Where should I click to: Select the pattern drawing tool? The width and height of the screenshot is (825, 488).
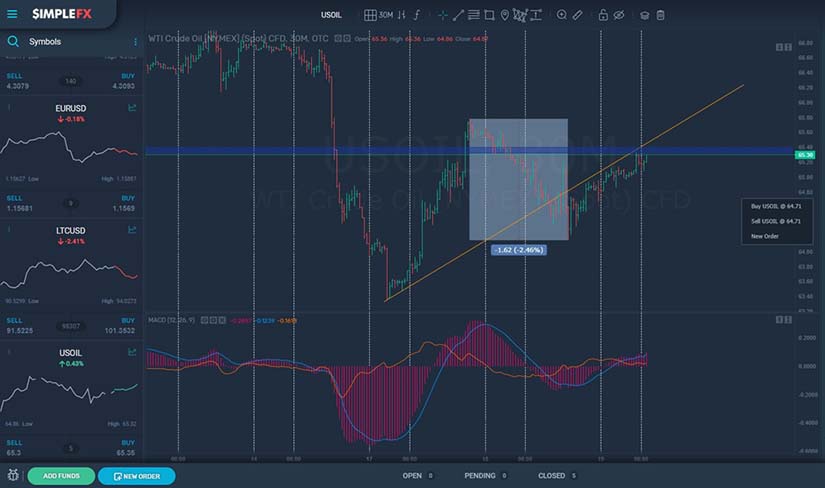point(520,15)
